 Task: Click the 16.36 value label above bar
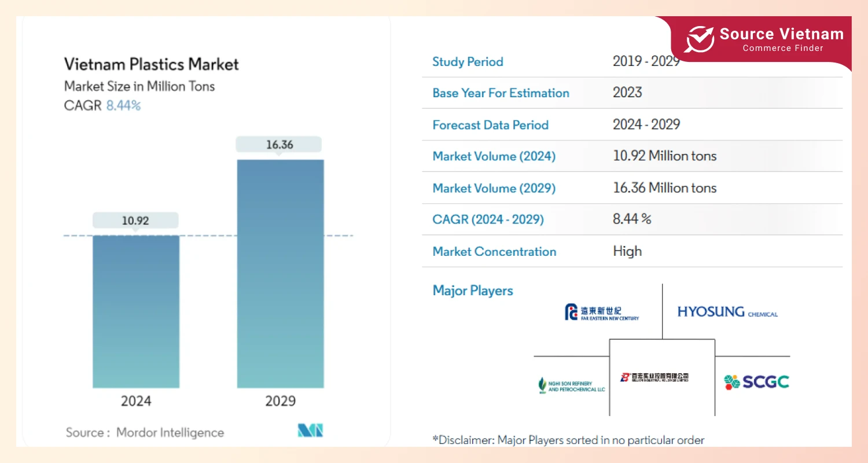[279, 145]
